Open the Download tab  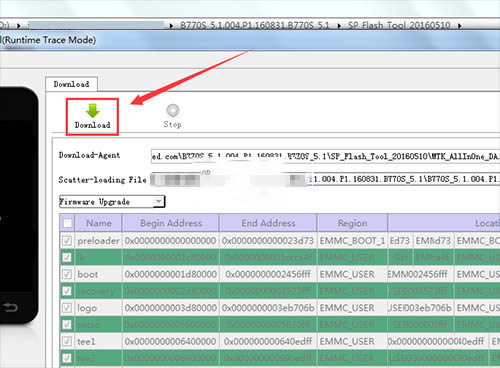pos(71,84)
